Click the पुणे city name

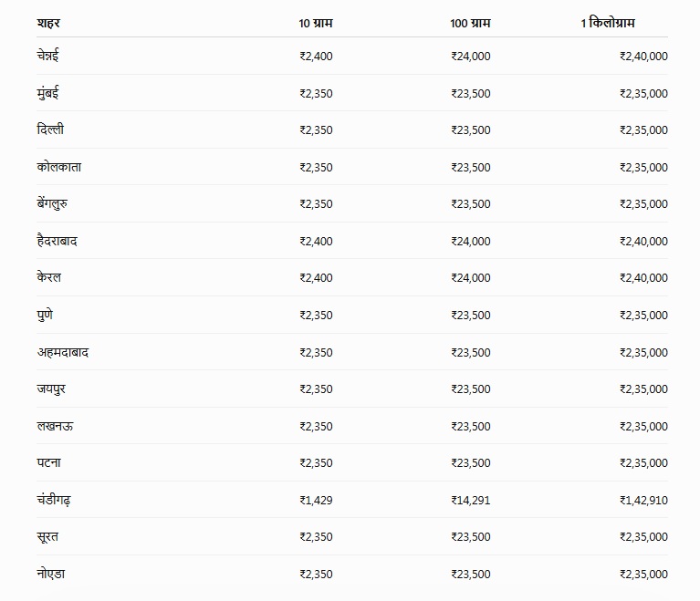[x=45, y=315]
